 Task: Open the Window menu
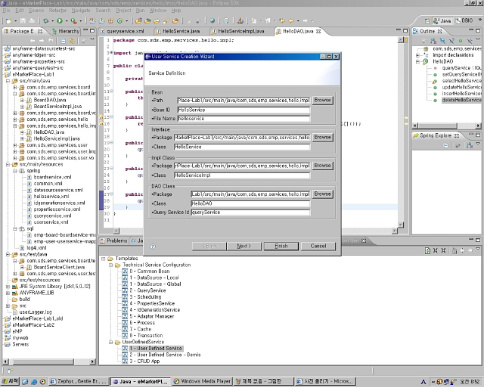click(158, 10)
